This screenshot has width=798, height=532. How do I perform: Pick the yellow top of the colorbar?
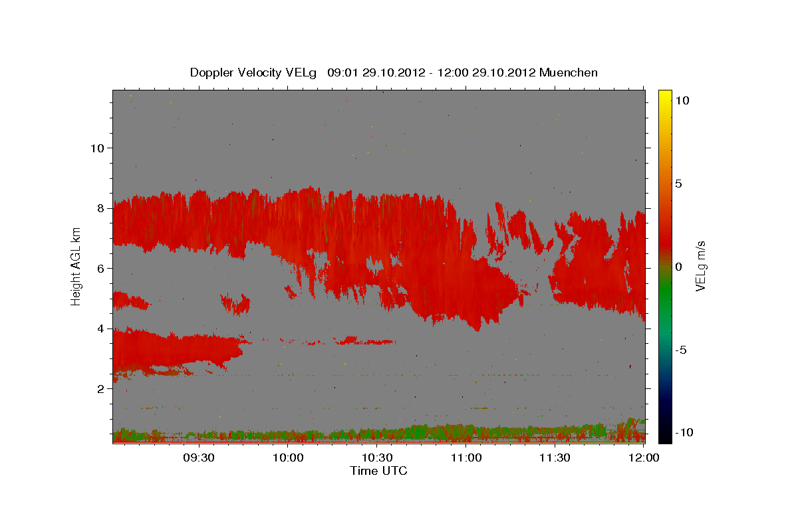(x=664, y=96)
